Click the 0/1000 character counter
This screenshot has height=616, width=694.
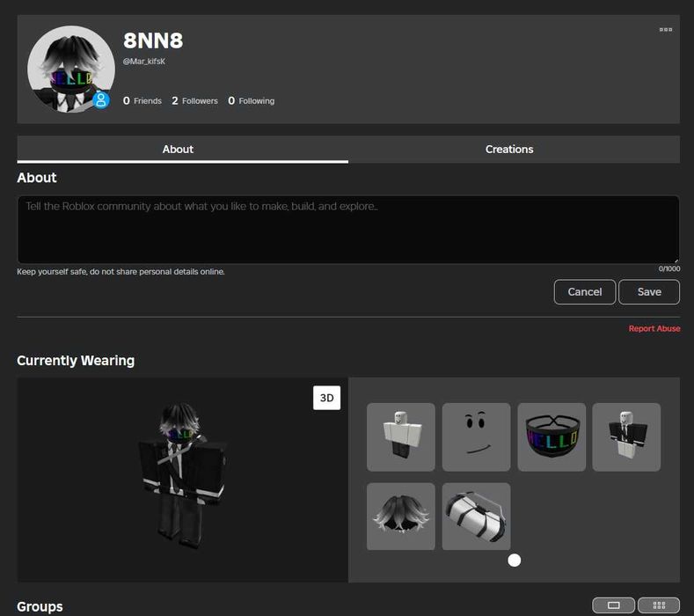click(x=669, y=268)
